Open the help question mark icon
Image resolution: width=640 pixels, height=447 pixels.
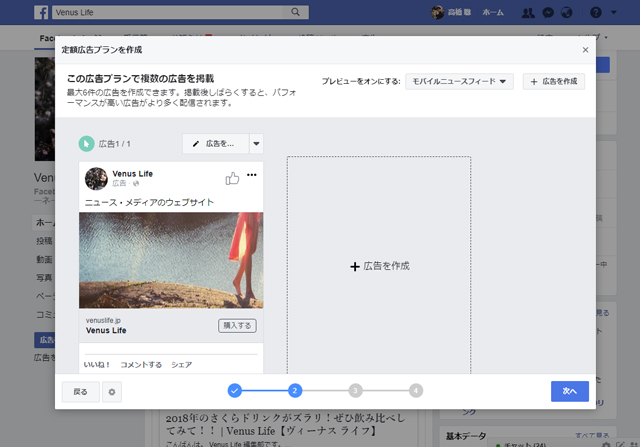coord(596,13)
